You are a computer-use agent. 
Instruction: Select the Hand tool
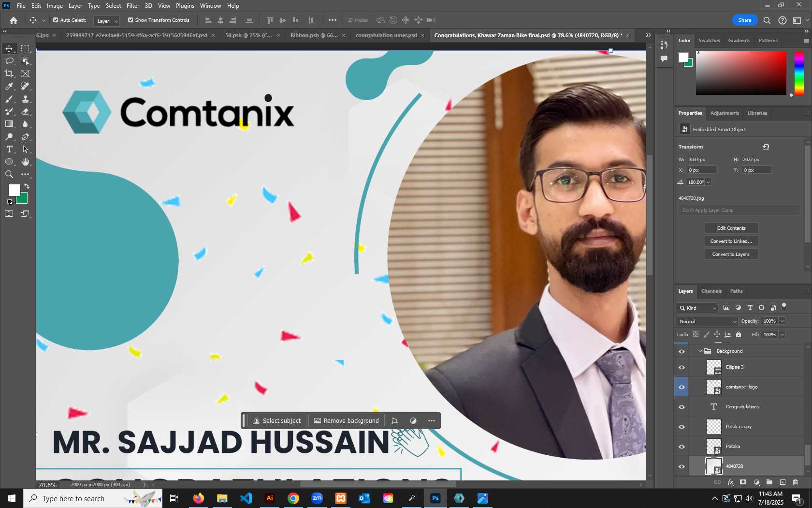coord(25,162)
